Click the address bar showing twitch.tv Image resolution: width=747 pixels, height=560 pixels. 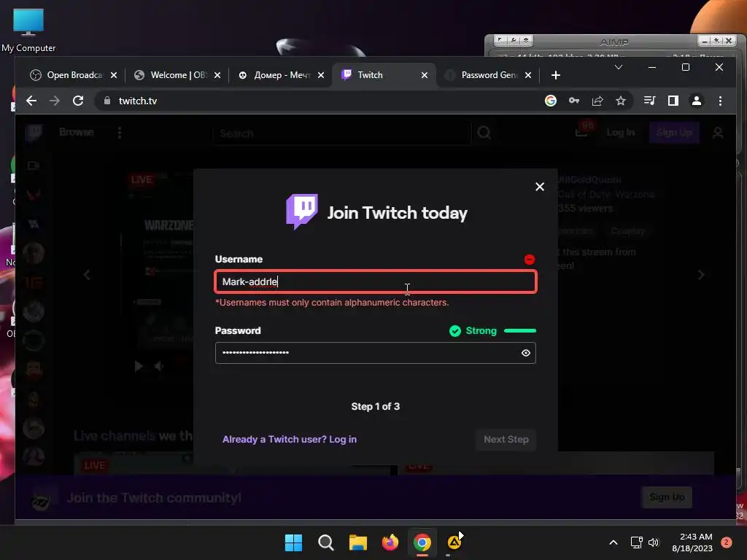(314, 101)
